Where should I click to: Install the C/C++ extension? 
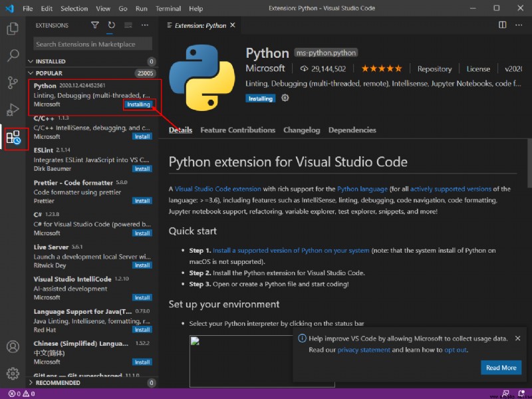click(x=142, y=136)
